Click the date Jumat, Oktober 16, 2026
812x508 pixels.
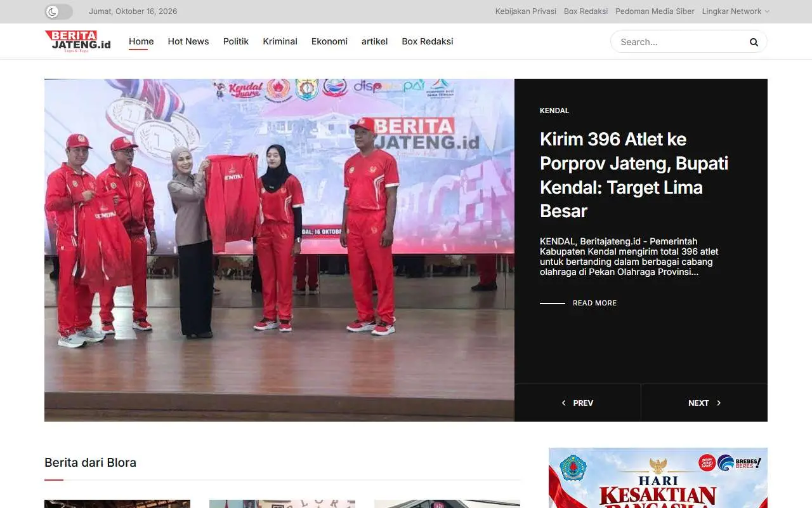(x=133, y=11)
